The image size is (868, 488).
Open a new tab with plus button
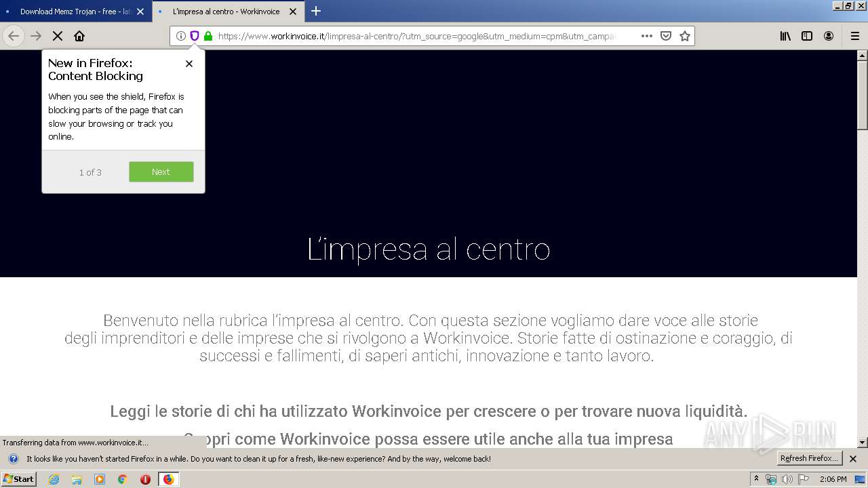[x=316, y=11]
